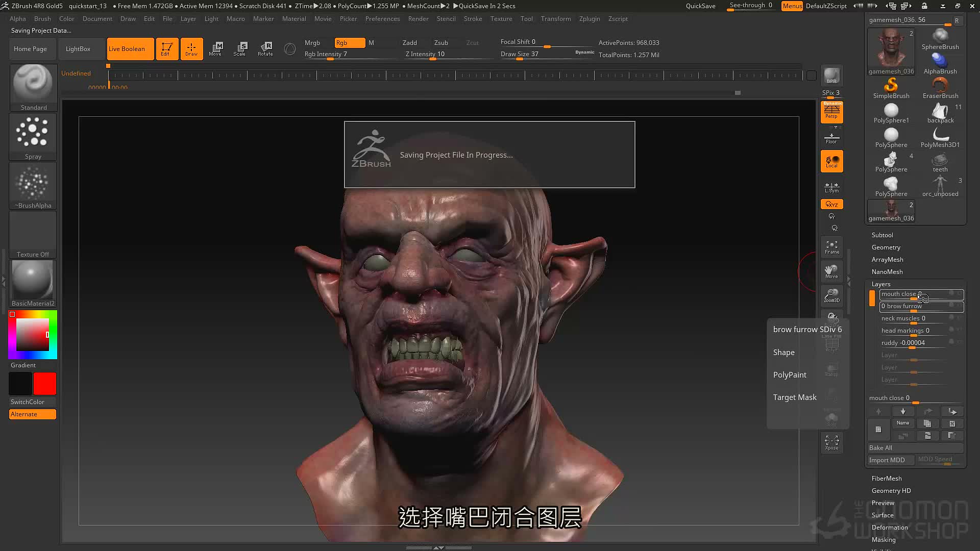Expand the FiberMesh section
This screenshot has width=980, height=551.
click(x=886, y=479)
